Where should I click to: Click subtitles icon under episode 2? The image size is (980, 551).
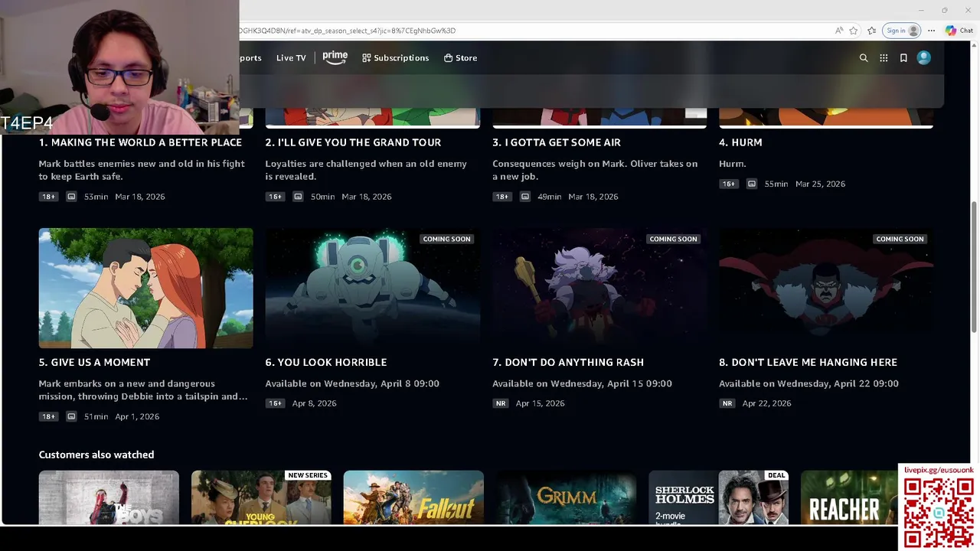coord(298,197)
